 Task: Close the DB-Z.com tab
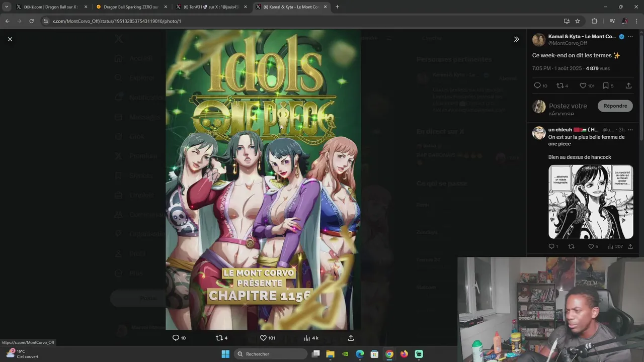click(86, 7)
